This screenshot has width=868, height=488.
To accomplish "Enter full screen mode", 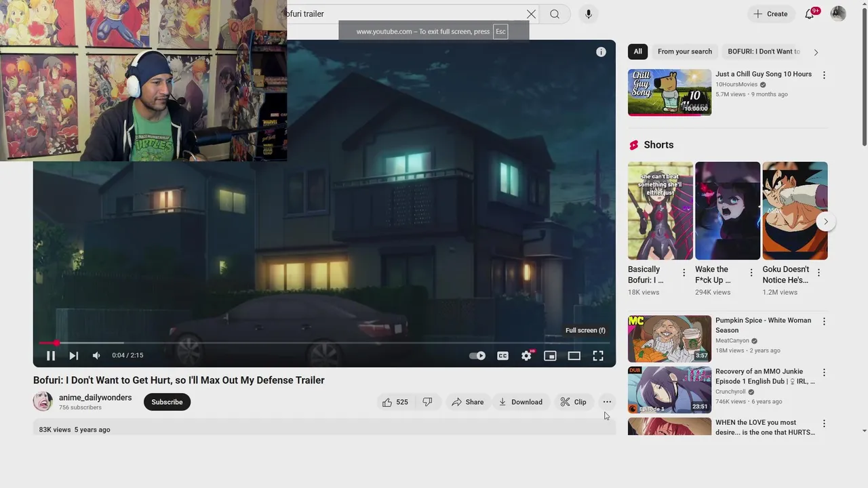I will coord(598,356).
